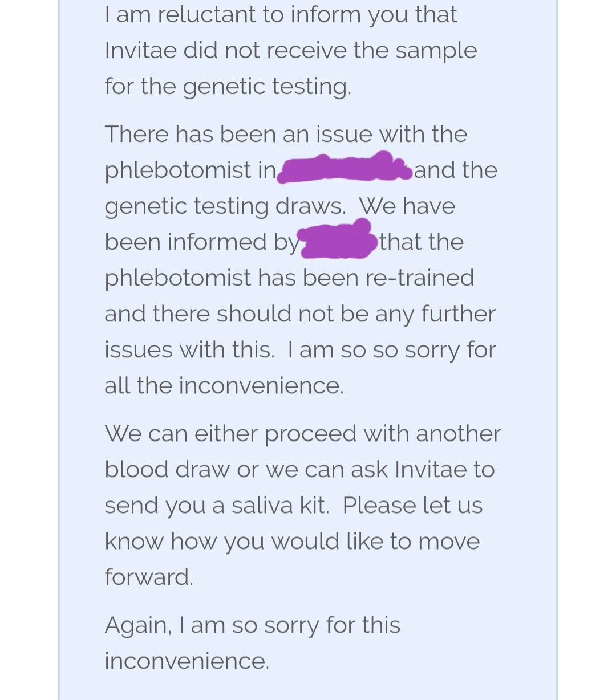Click the line "know how you would like"

[291, 542]
